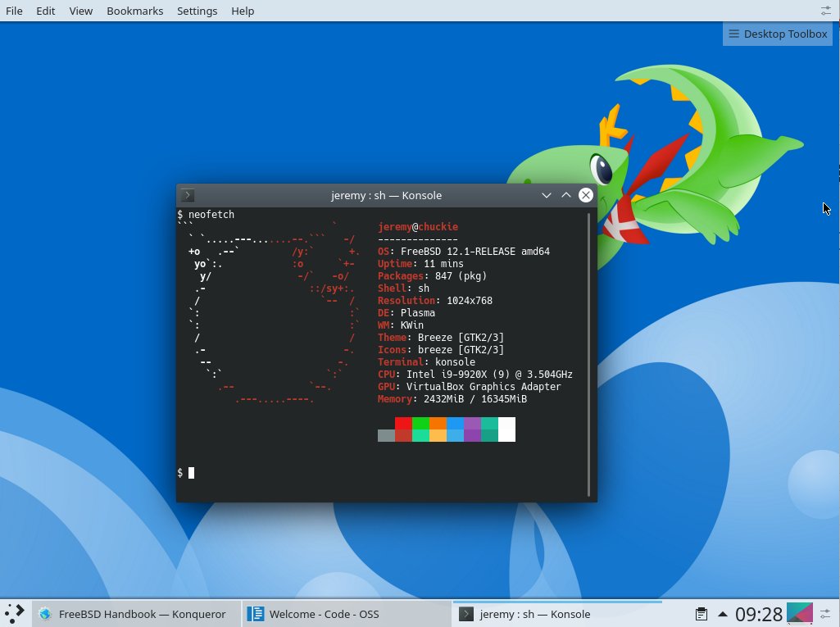Open the Help menu
The width and height of the screenshot is (840, 627).
(243, 11)
